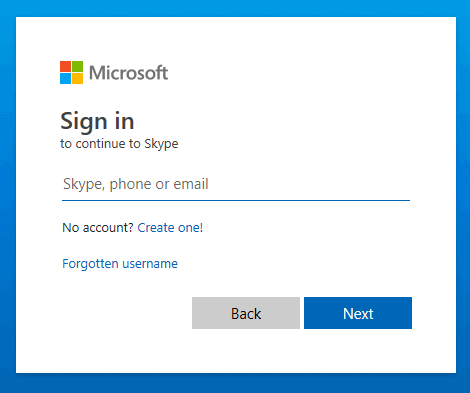The width and height of the screenshot is (470, 393).
Task: Click the blue background outside the sign-in card
Action: [235, 383]
